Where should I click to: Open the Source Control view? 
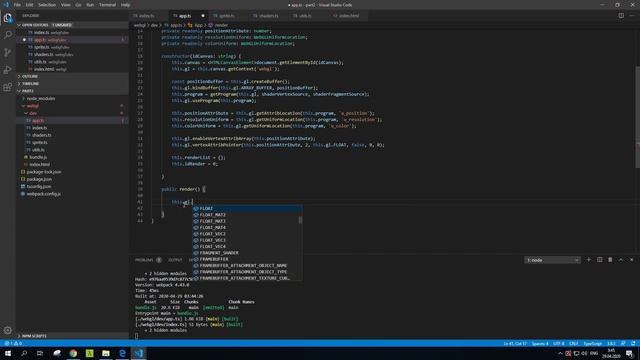8,52
